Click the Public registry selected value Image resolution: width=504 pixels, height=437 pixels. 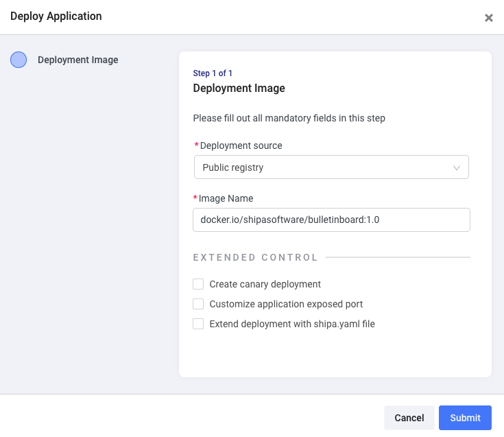tap(233, 167)
